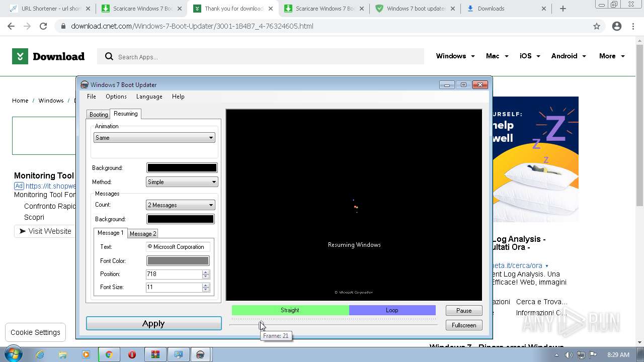Click the blue Loop timeline segment
The width and height of the screenshot is (644, 362).
[x=392, y=310]
